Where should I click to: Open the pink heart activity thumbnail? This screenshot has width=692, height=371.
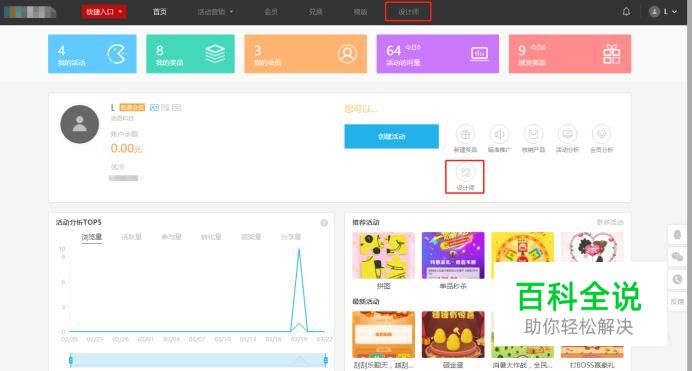(x=592, y=247)
